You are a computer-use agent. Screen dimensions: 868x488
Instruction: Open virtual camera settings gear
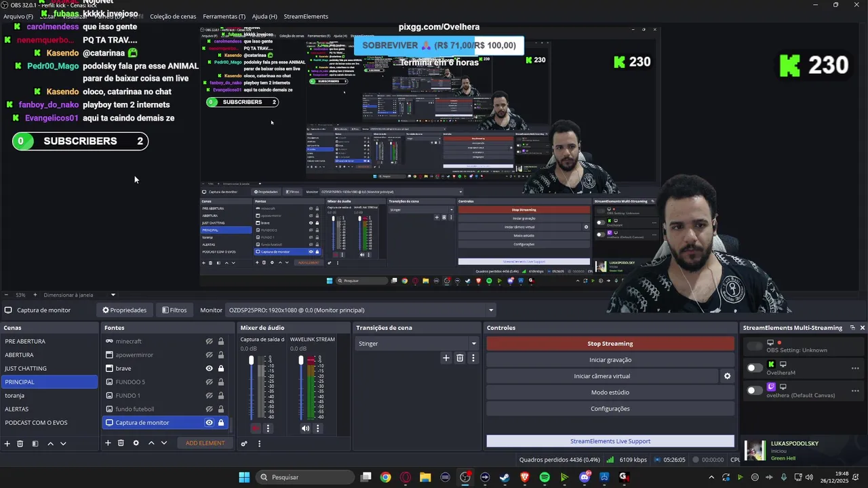coord(727,376)
